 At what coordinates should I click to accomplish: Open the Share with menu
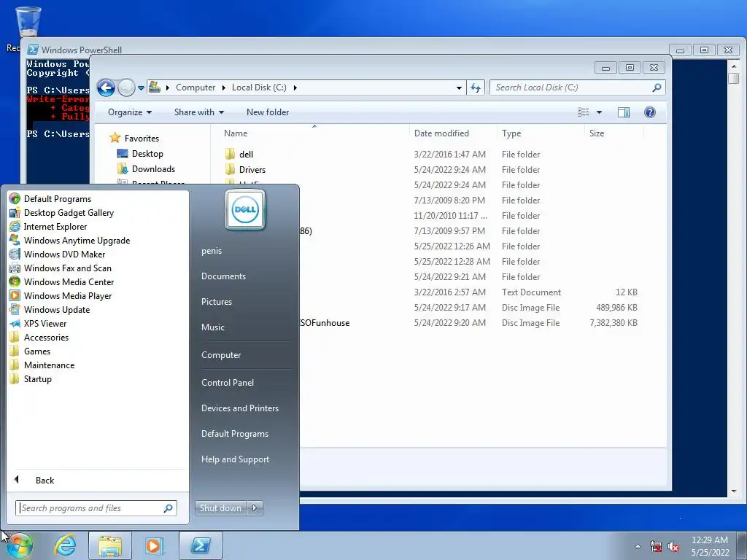pos(198,112)
